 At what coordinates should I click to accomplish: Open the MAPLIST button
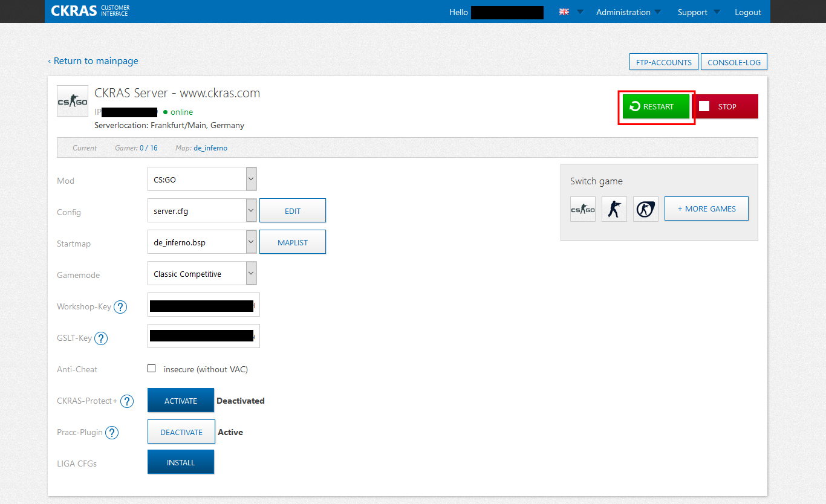click(293, 242)
